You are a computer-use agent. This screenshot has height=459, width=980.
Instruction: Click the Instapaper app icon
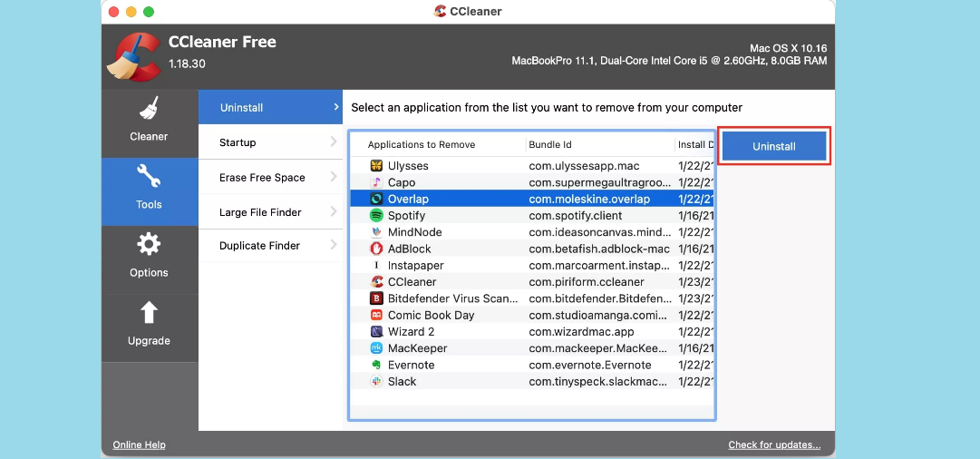(376, 265)
